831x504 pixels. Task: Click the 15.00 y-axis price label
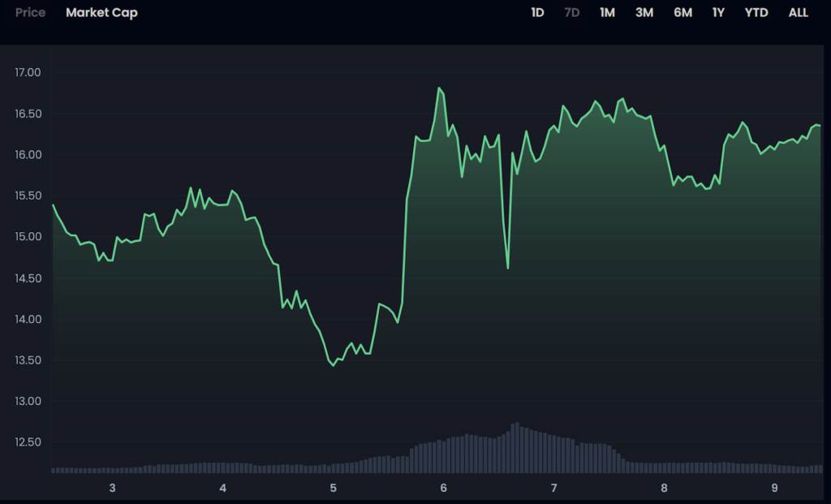[x=28, y=237]
